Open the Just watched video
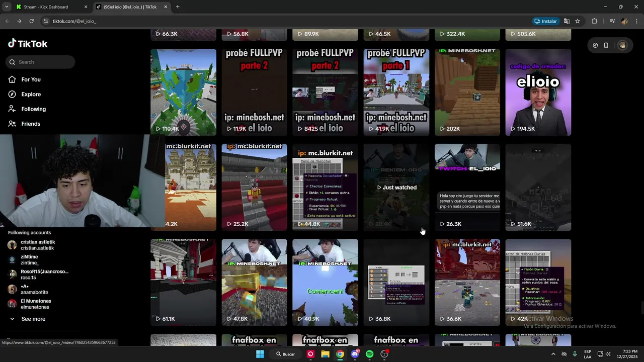This screenshot has height=362, width=644. (x=396, y=187)
